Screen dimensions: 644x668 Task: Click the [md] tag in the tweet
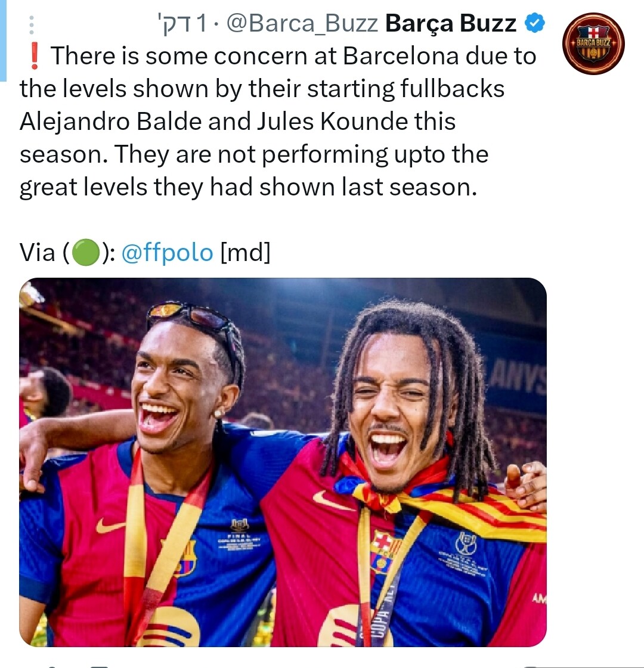point(246,252)
